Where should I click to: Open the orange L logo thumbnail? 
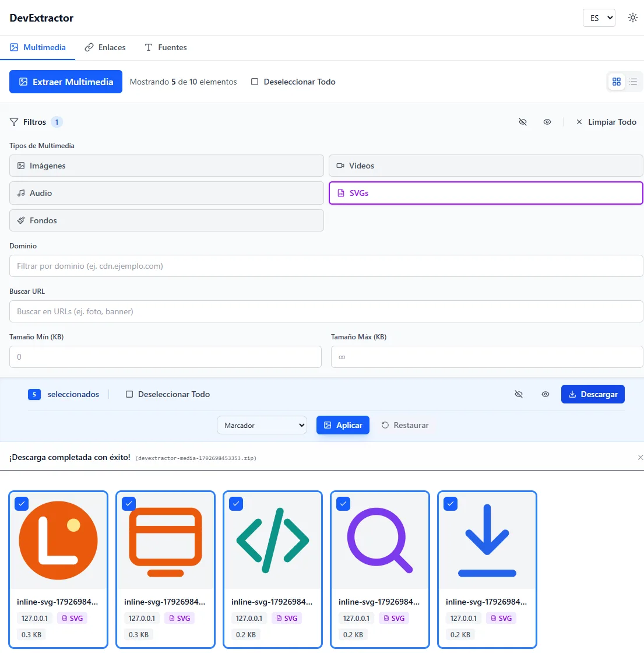click(58, 540)
